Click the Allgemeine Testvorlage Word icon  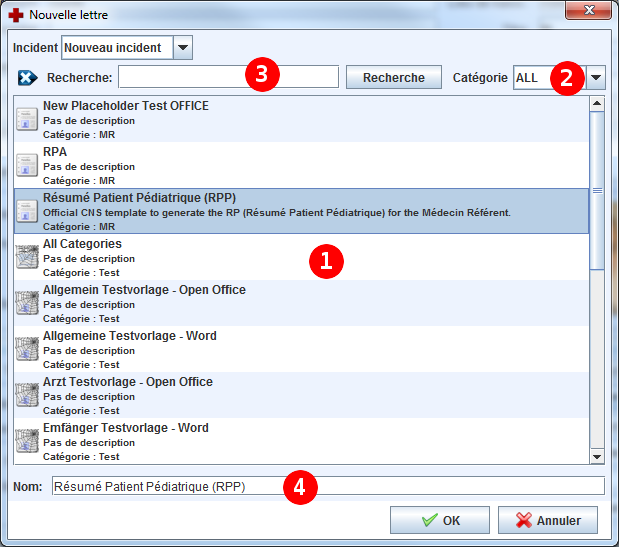pyautogui.click(x=27, y=350)
